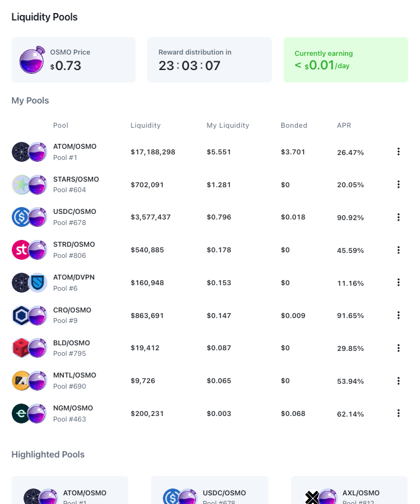Click the green Currently earning card
This screenshot has width=420, height=504.
coord(346,60)
